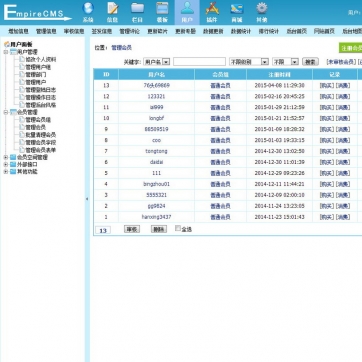The width and height of the screenshot is (362, 362).
Task: Open 数据更新 in the submenu bar
Action: (x=213, y=31)
